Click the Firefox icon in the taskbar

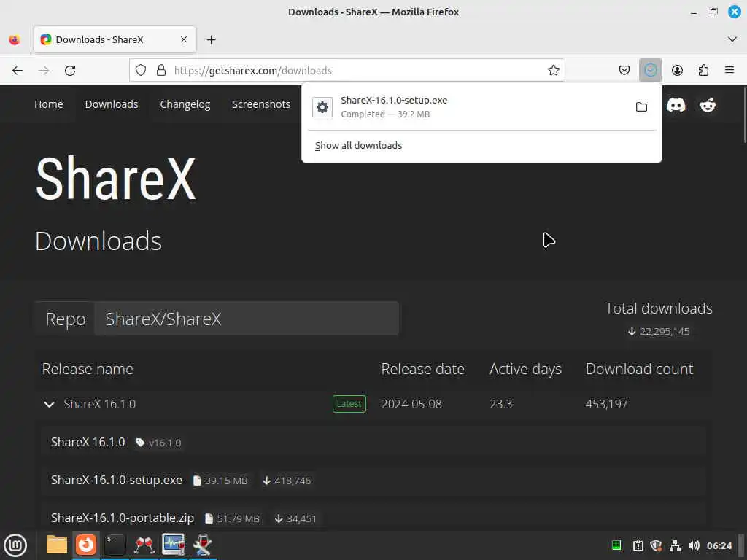86,544
